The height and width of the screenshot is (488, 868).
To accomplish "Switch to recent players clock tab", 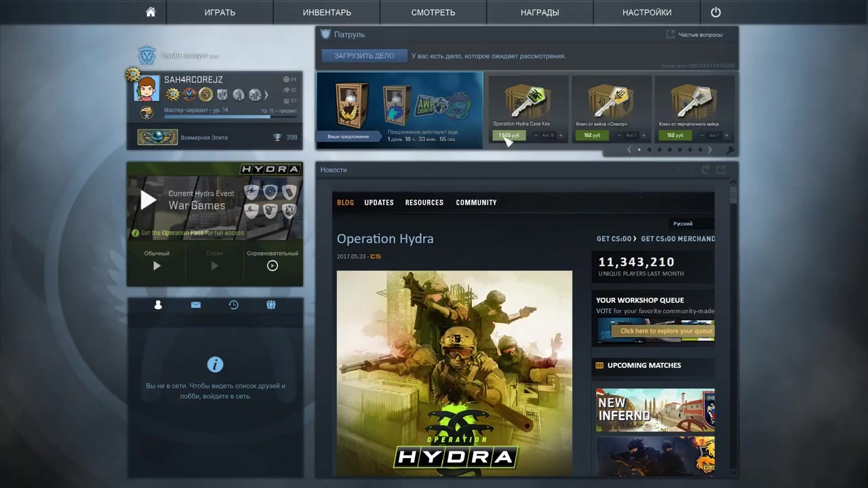I will point(233,305).
